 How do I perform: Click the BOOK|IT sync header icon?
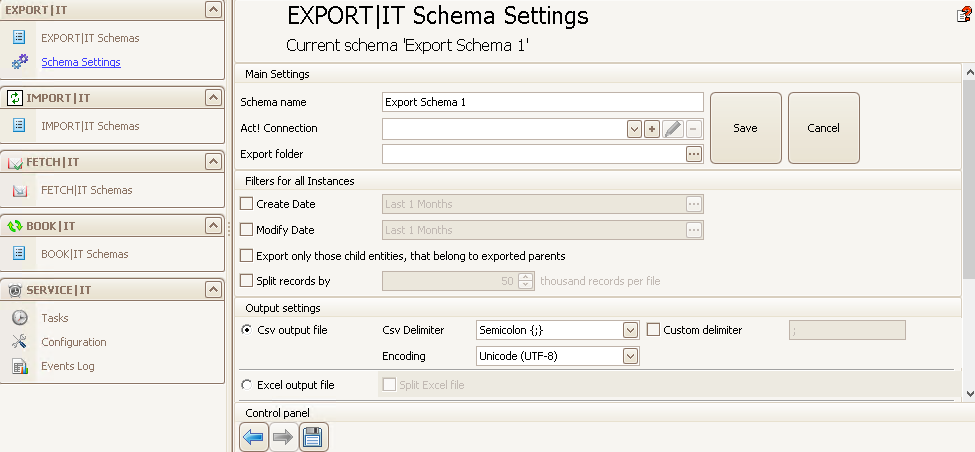pos(15,226)
